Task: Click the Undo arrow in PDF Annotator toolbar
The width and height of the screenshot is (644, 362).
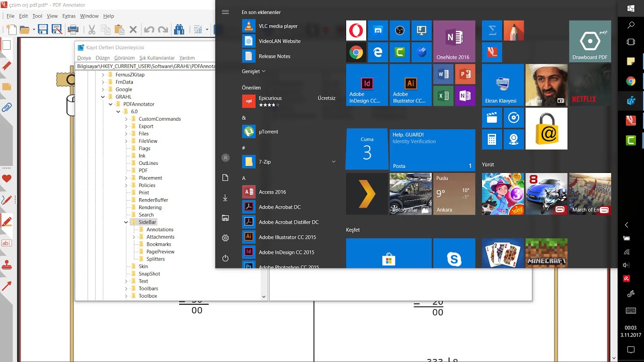Action: 149,30
